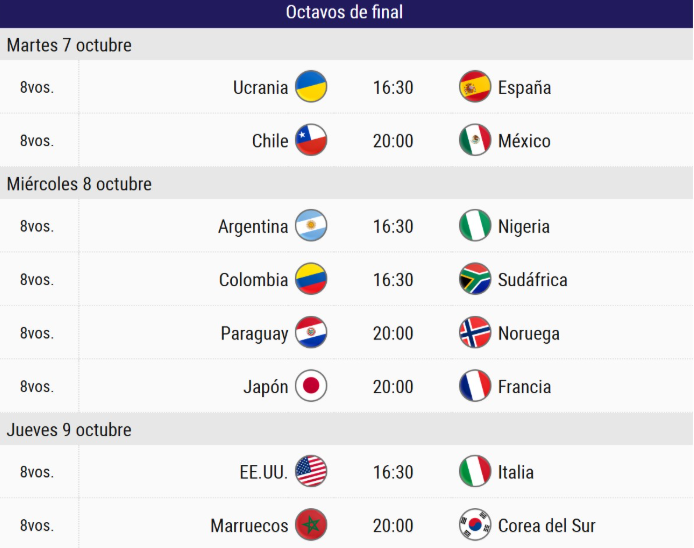Screen dimensions: 694x548
Task: Click the Italia team name
Action: pyautogui.click(x=516, y=472)
